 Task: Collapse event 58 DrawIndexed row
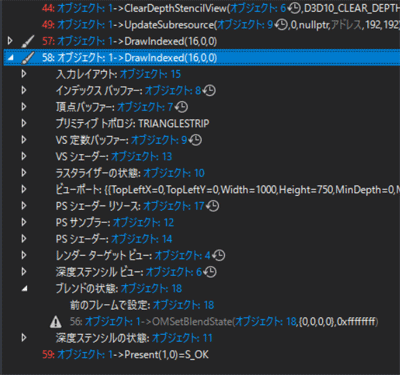11,58
